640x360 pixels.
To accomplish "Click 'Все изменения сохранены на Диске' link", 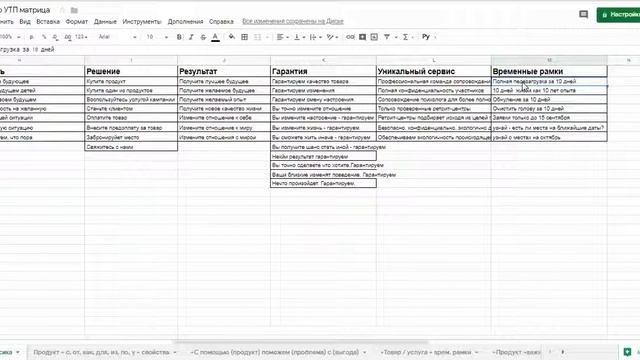I will (x=293, y=21).
